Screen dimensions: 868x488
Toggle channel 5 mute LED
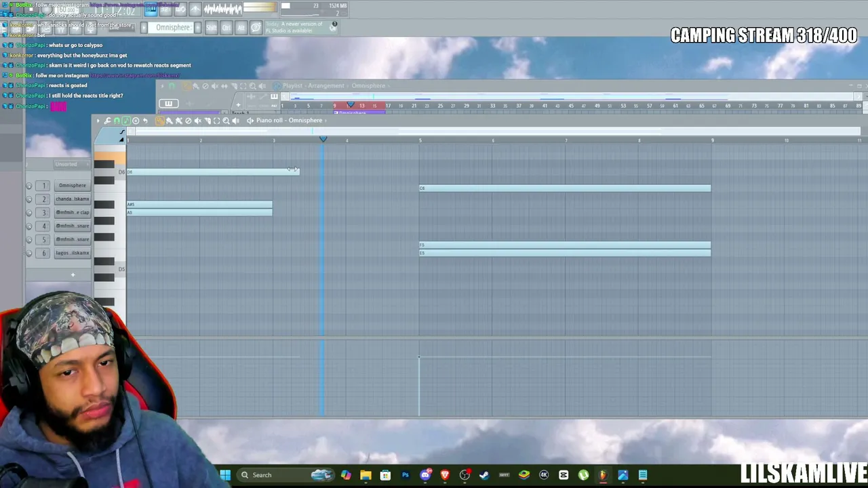[x=29, y=240]
